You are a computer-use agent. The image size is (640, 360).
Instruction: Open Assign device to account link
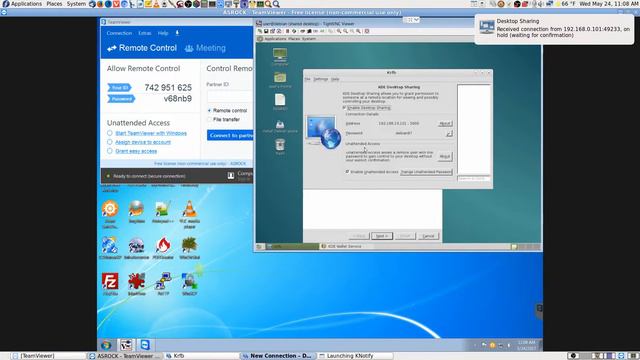point(143,142)
